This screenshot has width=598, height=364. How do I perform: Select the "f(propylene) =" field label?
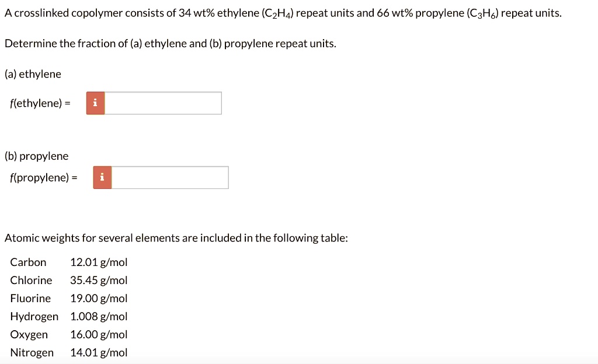pos(43,178)
